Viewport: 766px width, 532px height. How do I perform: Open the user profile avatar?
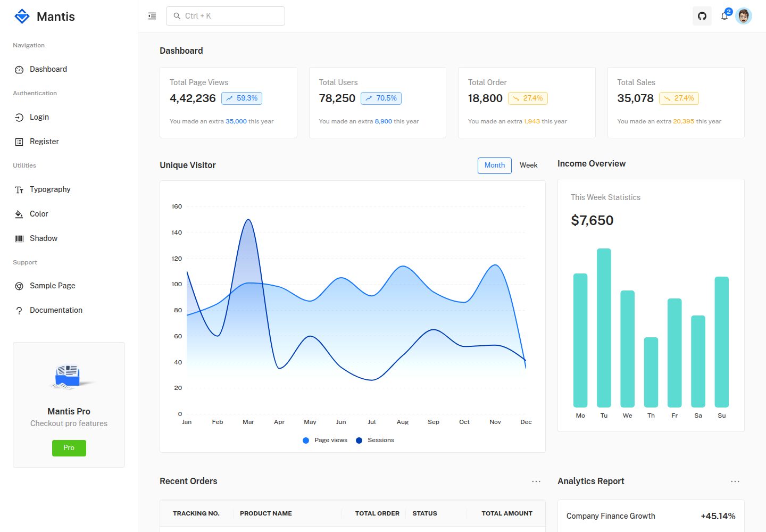744,16
